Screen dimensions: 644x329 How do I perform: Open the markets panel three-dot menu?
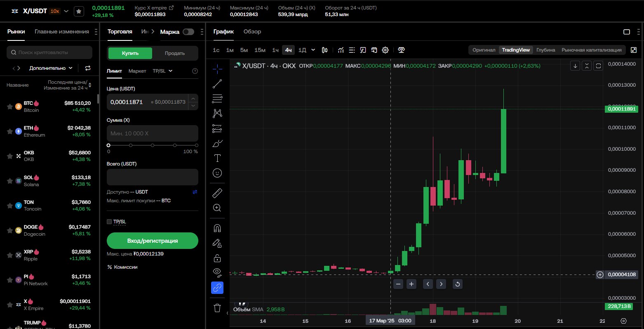(x=96, y=32)
